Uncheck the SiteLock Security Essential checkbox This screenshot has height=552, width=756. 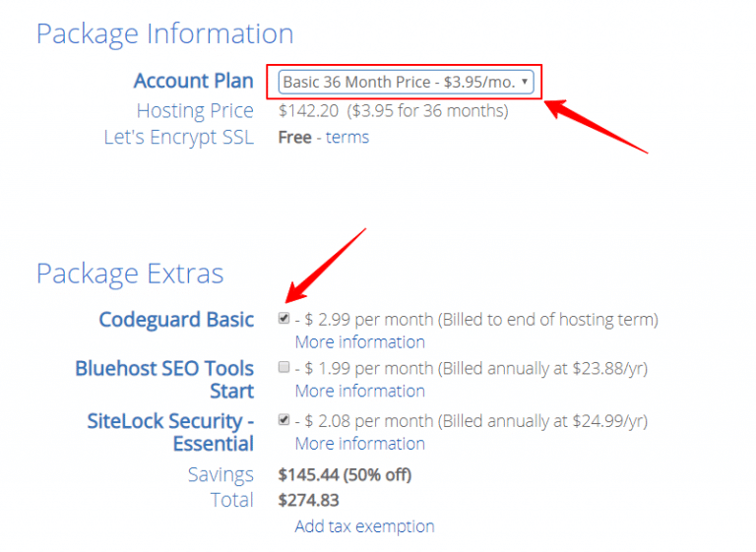(x=284, y=420)
